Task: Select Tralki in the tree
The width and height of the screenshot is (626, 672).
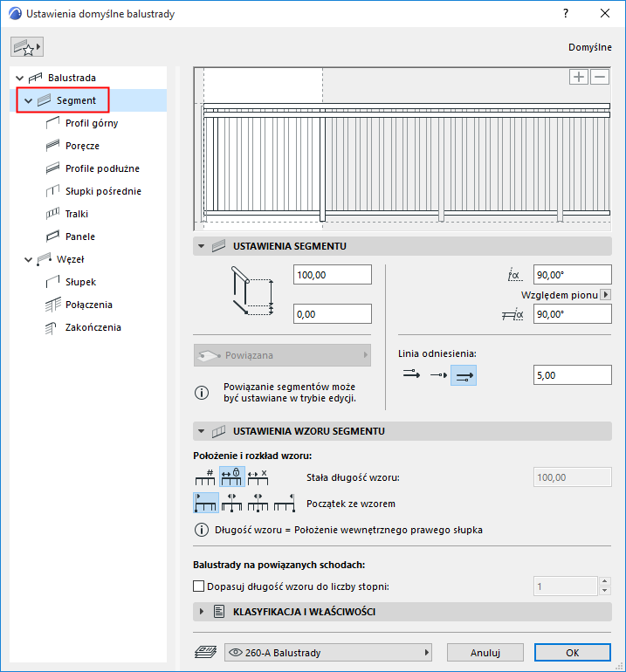Action: point(77,214)
